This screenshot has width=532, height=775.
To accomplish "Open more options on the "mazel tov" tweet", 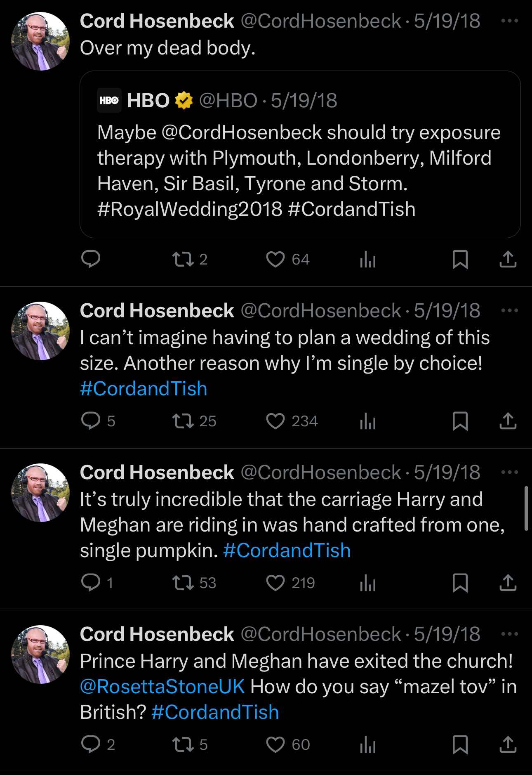I will 509,634.
